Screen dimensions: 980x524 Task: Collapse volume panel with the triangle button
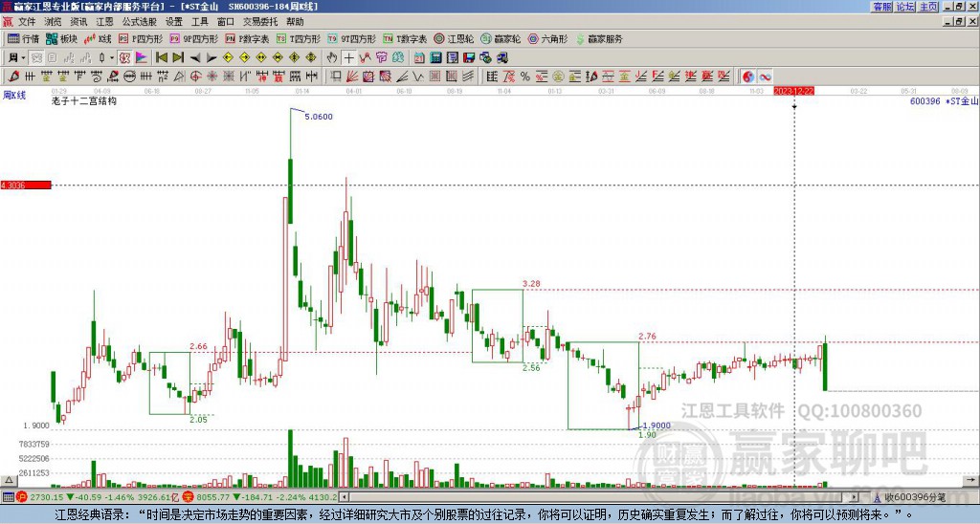pyautogui.click(x=8, y=480)
